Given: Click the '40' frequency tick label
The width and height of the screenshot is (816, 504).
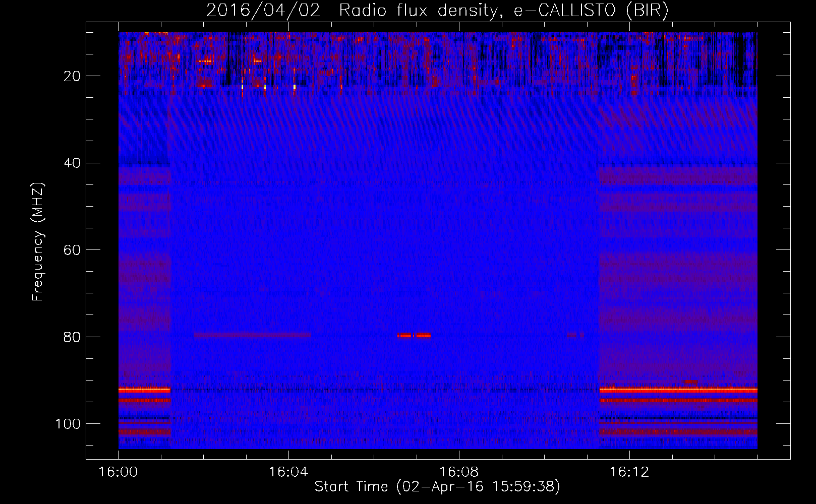Looking at the screenshot, I should tap(73, 163).
